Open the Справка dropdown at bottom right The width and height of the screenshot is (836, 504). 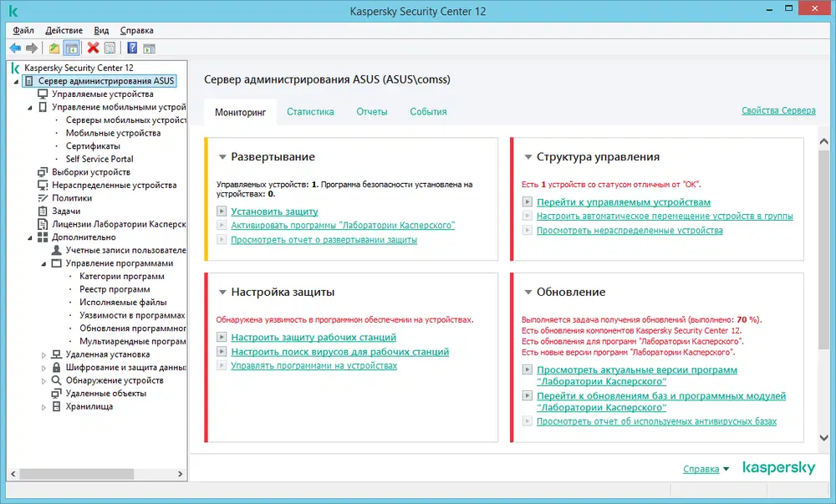(x=706, y=469)
